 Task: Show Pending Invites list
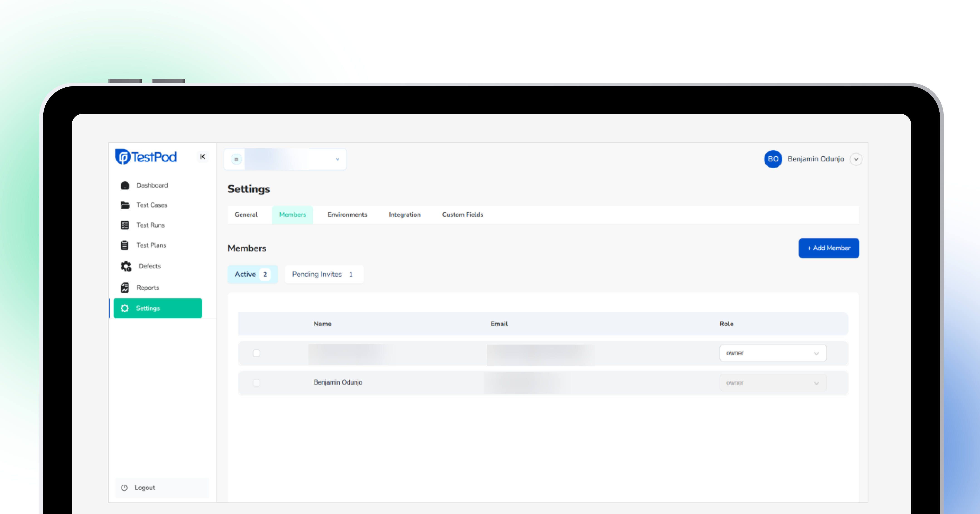point(324,274)
